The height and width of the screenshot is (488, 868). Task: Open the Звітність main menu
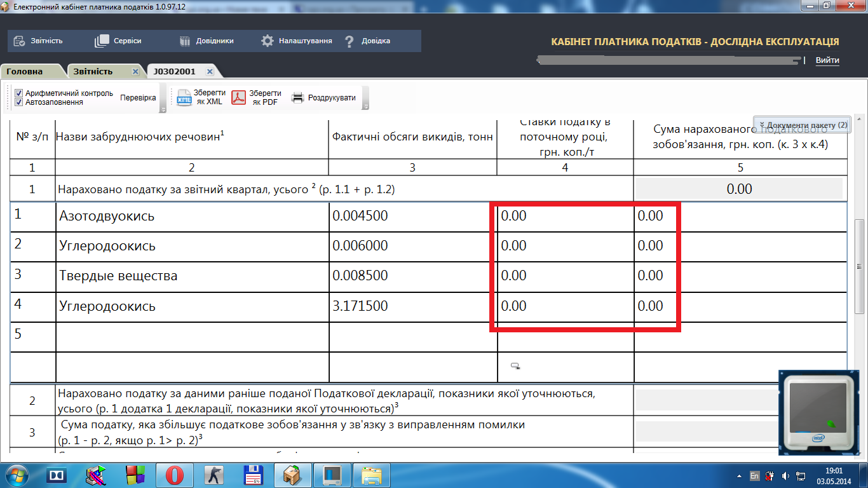point(39,41)
